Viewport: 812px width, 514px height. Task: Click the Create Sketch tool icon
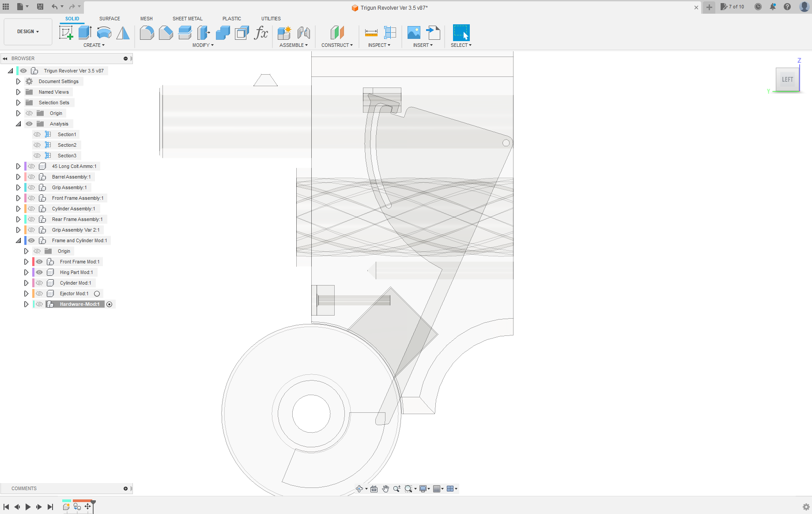(x=66, y=33)
